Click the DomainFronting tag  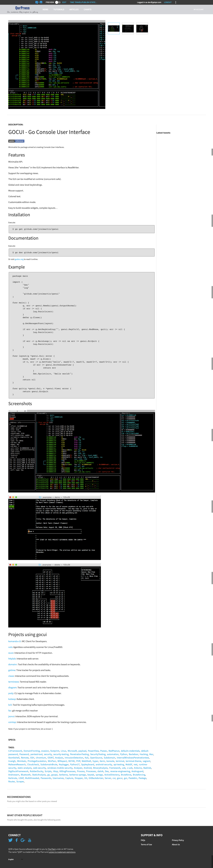[32, 751]
